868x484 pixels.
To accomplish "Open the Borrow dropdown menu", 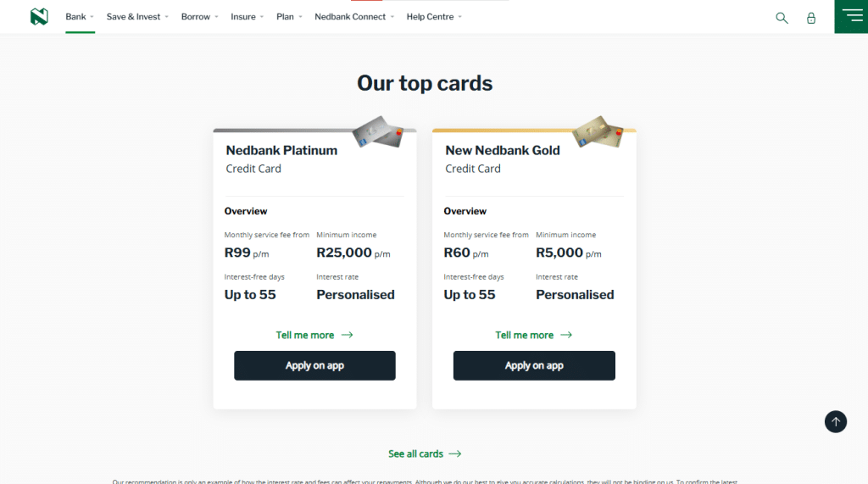I will tap(199, 17).
